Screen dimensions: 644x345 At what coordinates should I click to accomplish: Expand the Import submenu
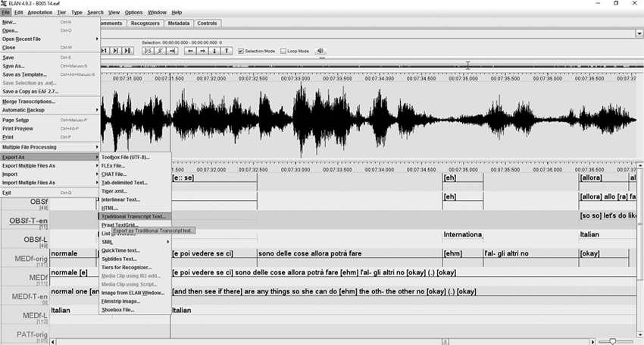coord(50,174)
